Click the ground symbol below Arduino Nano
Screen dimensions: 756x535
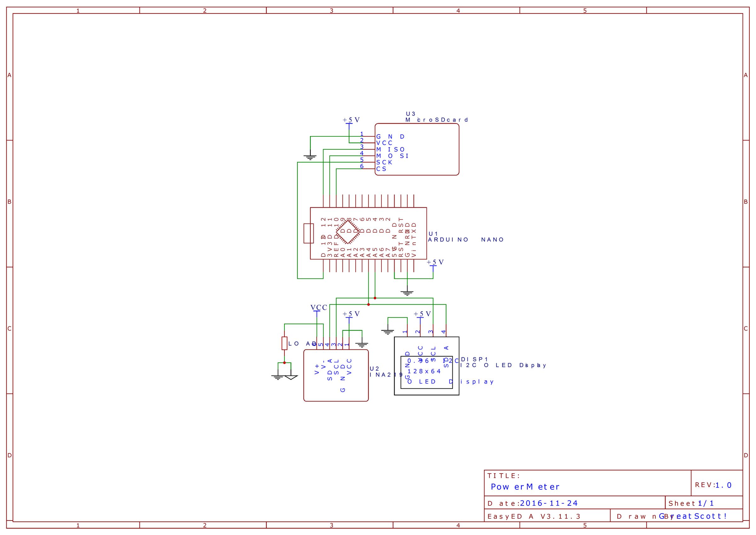(407, 293)
